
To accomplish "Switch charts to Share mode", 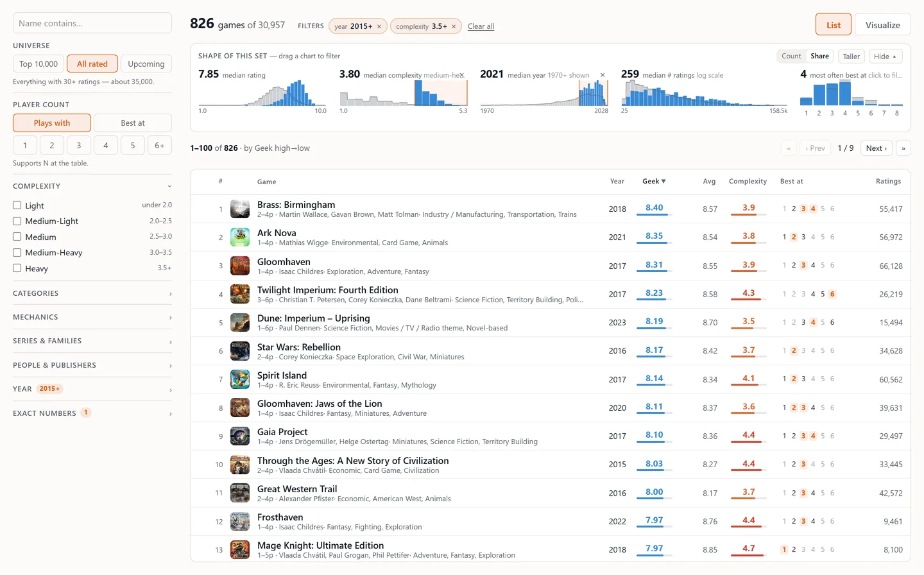I will [x=819, y=56].
